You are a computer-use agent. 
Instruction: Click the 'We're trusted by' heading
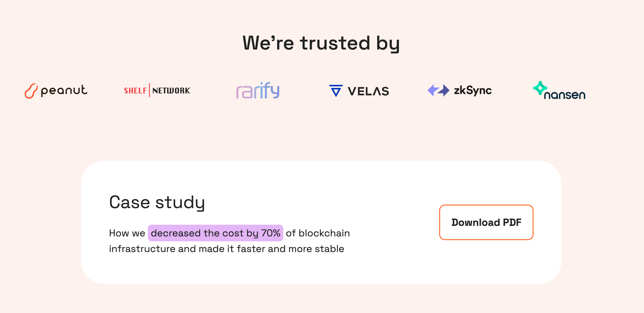tap(321, 43)
